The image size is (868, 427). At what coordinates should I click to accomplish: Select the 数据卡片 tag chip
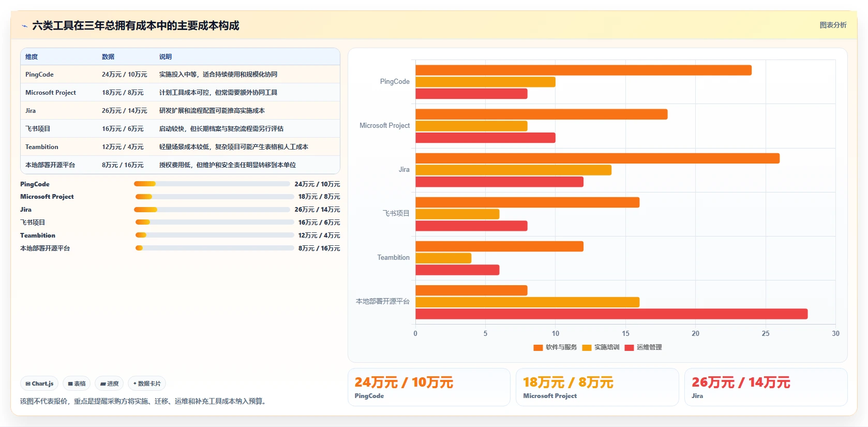point(147,384)
